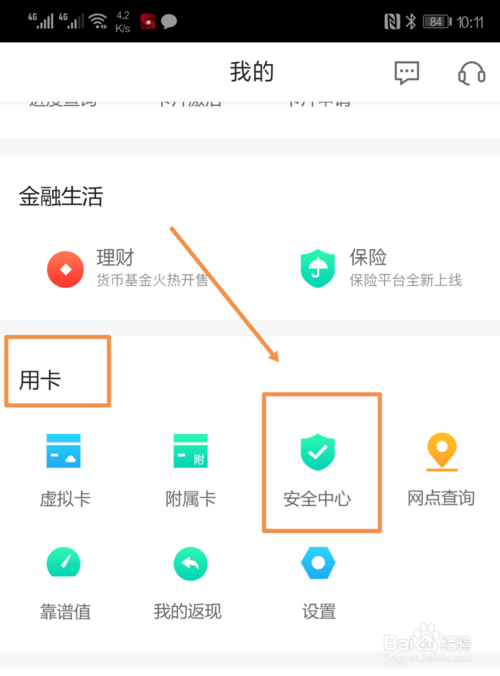Click the 货币基金火热开售 subtitle text
The height and width of the screenshot is (676, 500).
pyautogui.click(x=152, y=280)
